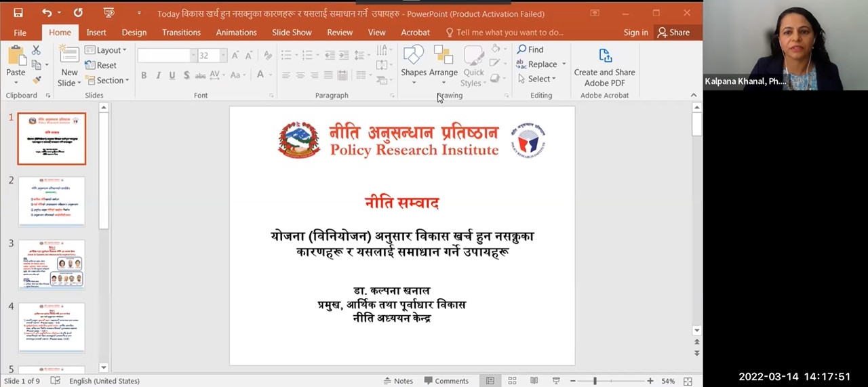Viewport: 868px width, 387px height.
Task: Show the Notes pane
Action: [398, 381]
